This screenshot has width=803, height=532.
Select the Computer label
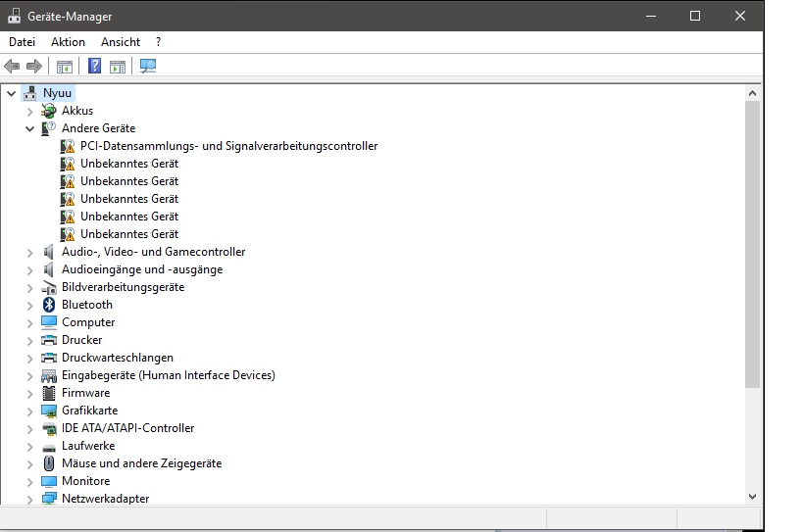coord(88,322)
